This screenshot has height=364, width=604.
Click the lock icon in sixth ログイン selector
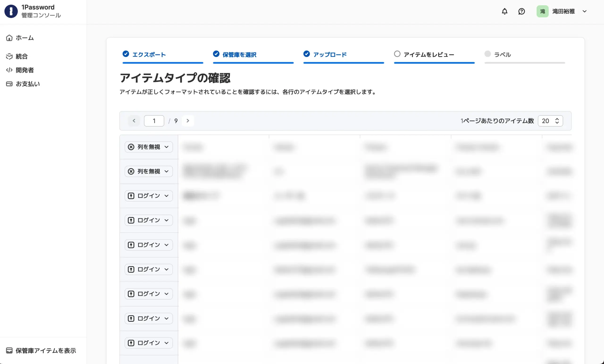[x=131, y=318]
